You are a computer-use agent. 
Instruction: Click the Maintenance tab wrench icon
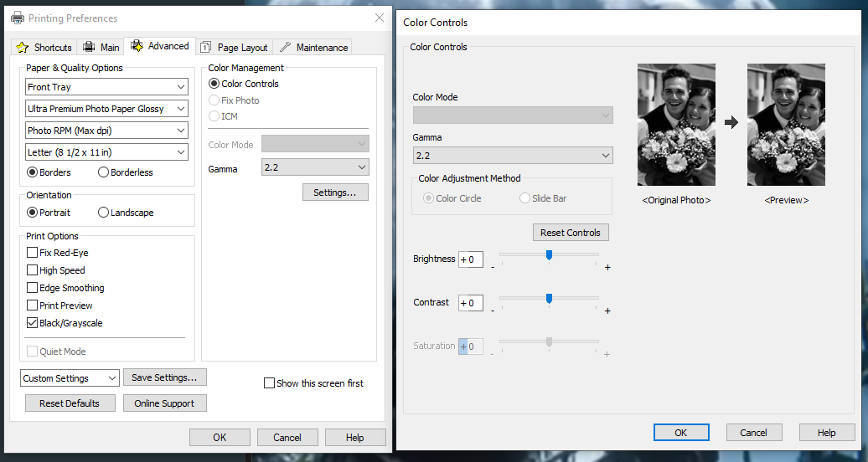point(285,48)
